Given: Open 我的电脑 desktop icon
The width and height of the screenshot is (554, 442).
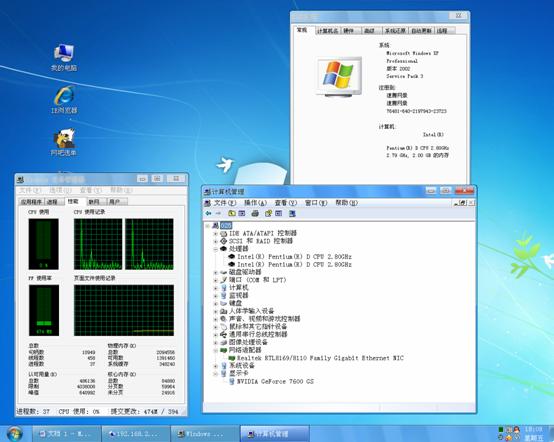Looking at the screenshot, I should pyautogui.click(x=64, y=57).
